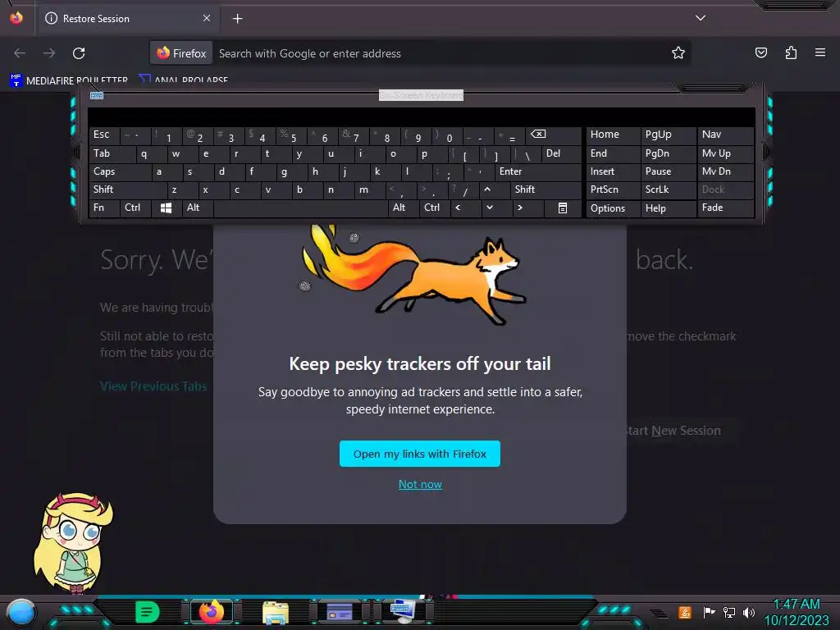Image resolution: width=840 pixels, height=630 pixels.
Task: Click the left arrow key
Action: (x=465, y=208)
